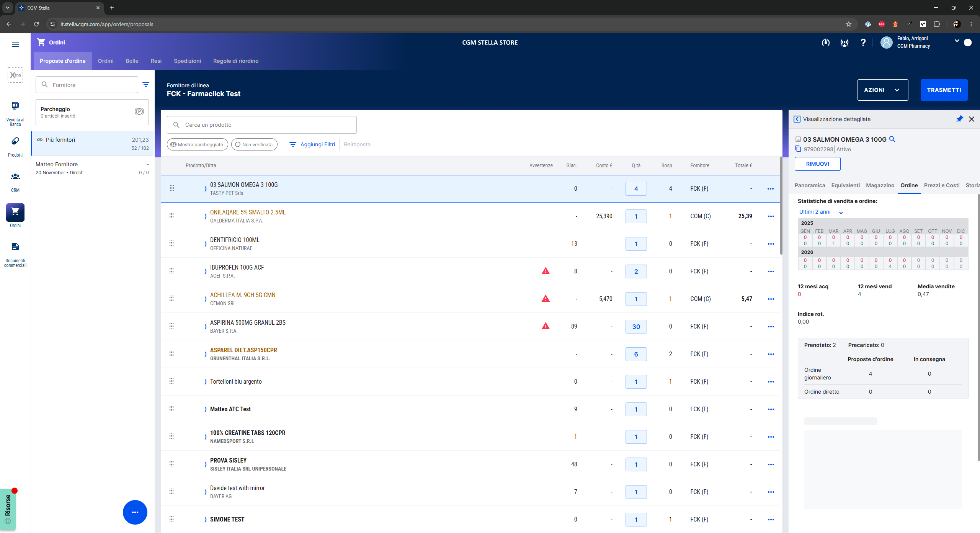
Task: Open Vendita al Banco in sidebar
Action: click(x=15, y=113)
